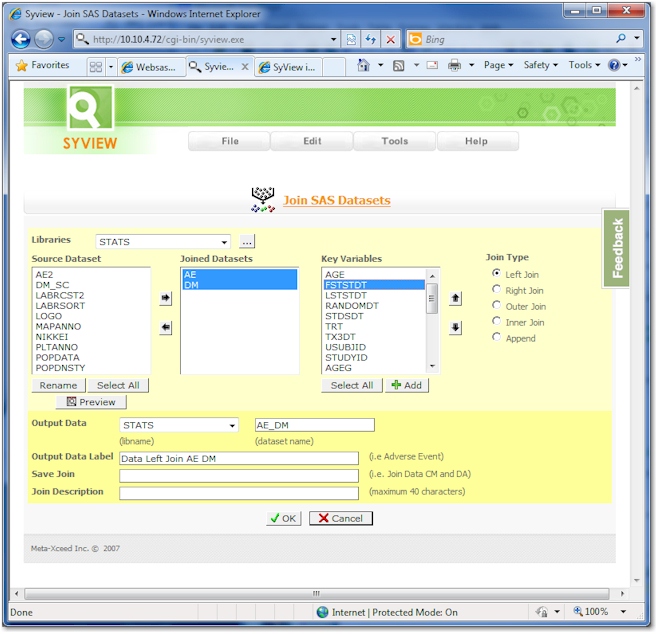Click the Join SAS Datasets link
Screen dimensions: 658x634
pos(337,201)
